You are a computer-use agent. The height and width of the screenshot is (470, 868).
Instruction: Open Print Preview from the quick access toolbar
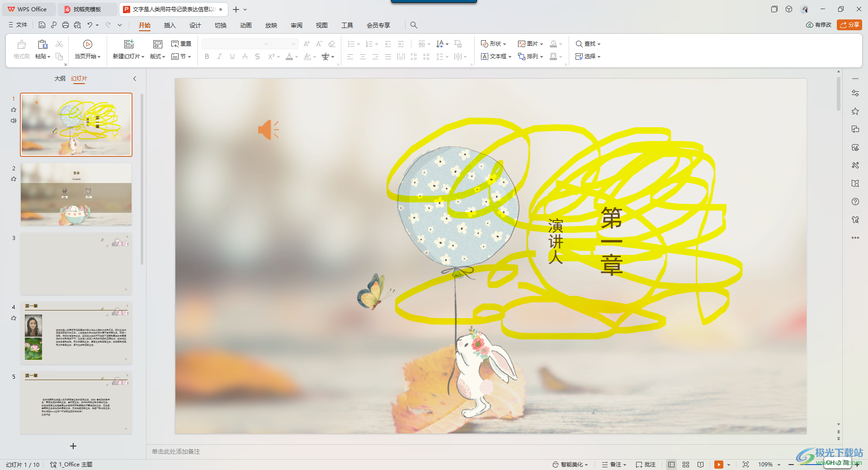click(77, 25)
